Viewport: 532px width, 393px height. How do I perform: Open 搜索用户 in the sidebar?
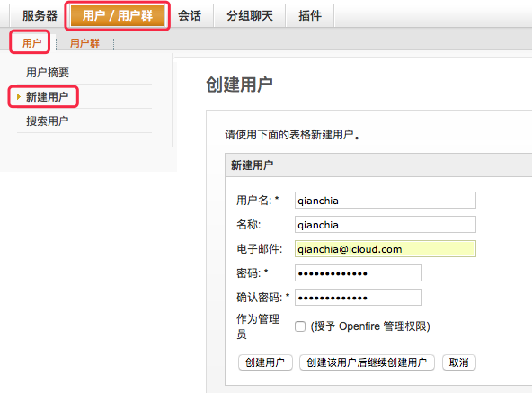47,121
